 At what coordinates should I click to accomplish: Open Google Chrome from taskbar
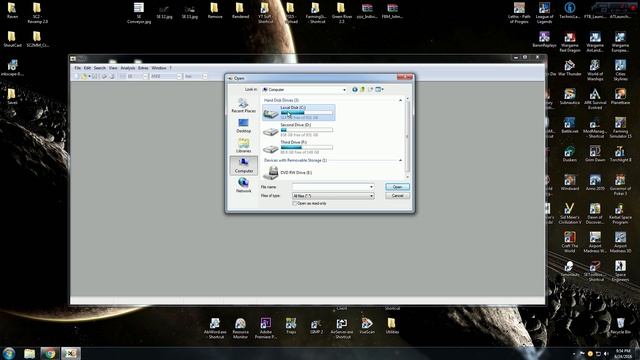pyautogui.click(x=50, y=353)
